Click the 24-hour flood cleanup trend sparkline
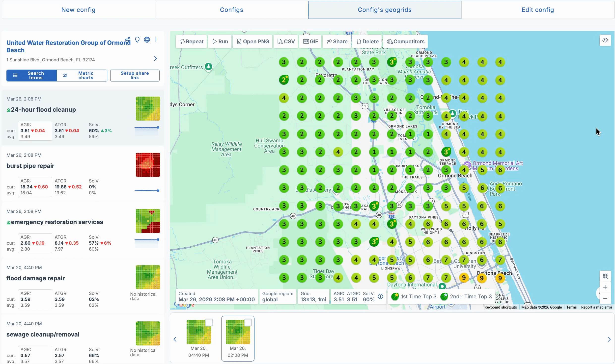Viewport: 615px width, 364px height. click(x=147, y=128)
